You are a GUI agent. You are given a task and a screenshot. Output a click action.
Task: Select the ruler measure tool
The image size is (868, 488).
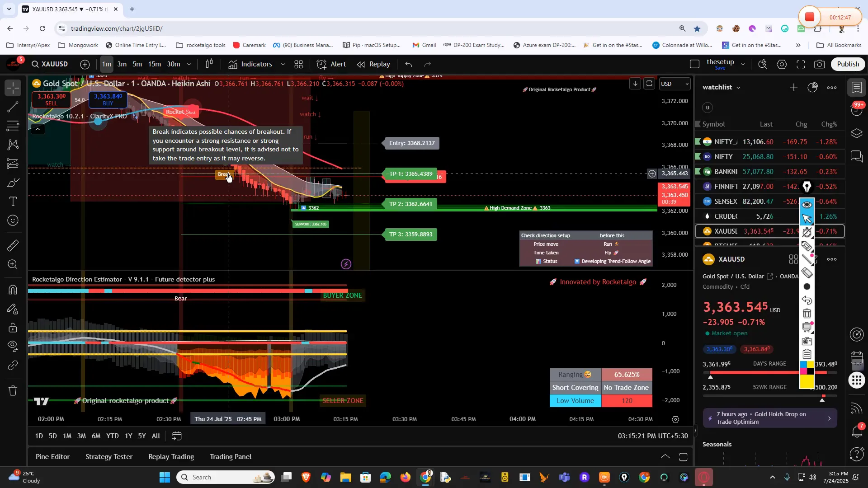[13, 245]
